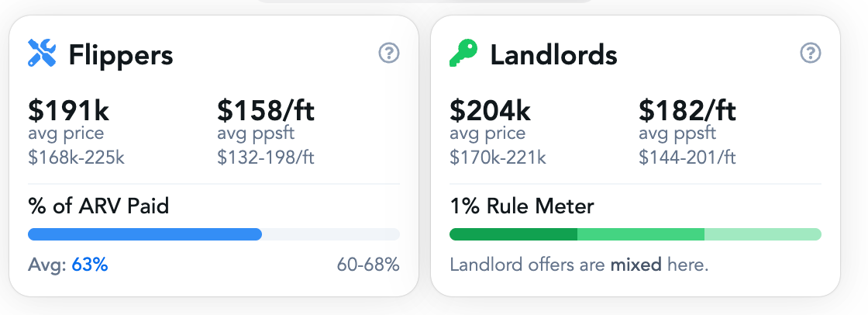Click the dark green 1% Rule Meter segment
Image resolution: width=868 pixels, height=315 pixels.
point(513,234)
